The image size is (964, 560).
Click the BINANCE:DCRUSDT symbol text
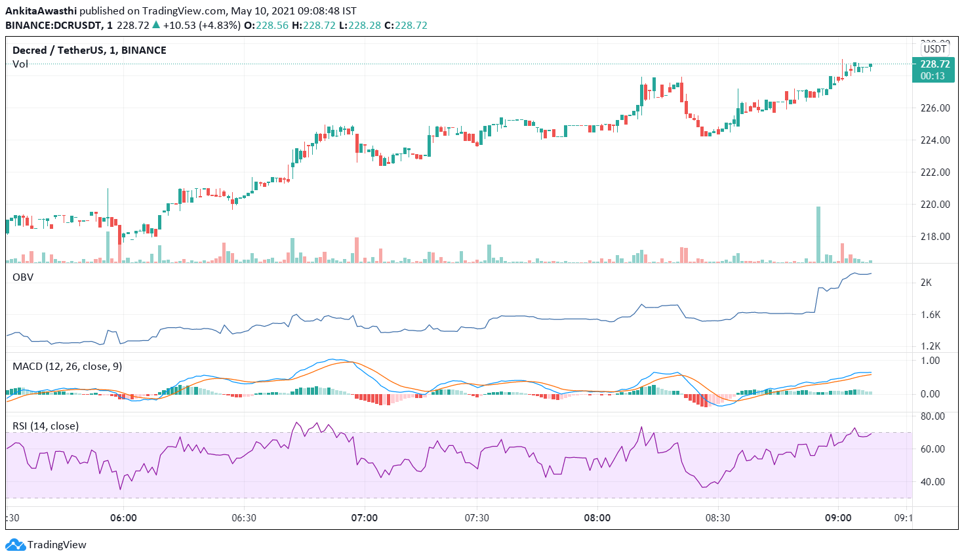pyautogui.click(x=54, y=26)
